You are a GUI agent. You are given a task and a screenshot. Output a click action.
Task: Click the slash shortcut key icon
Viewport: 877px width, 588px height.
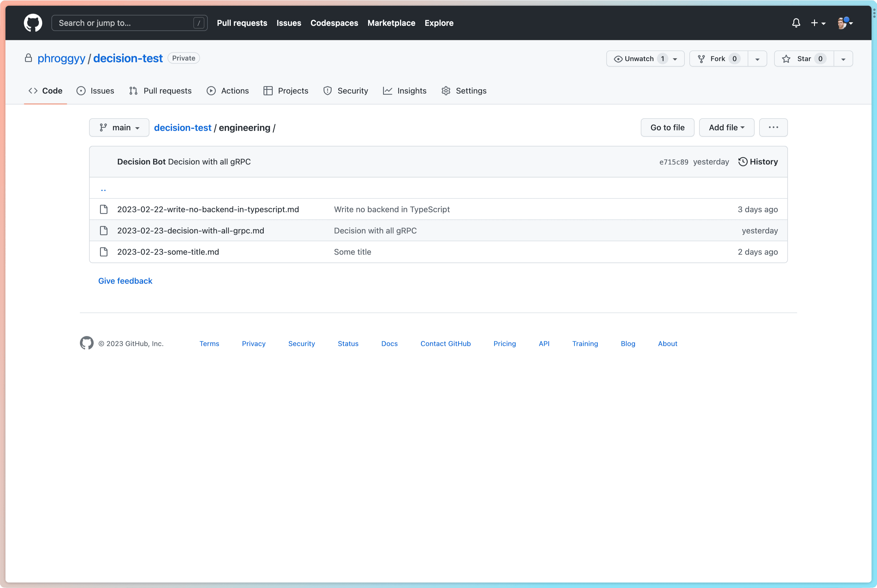pyautogui.click(x=199, y=23)
